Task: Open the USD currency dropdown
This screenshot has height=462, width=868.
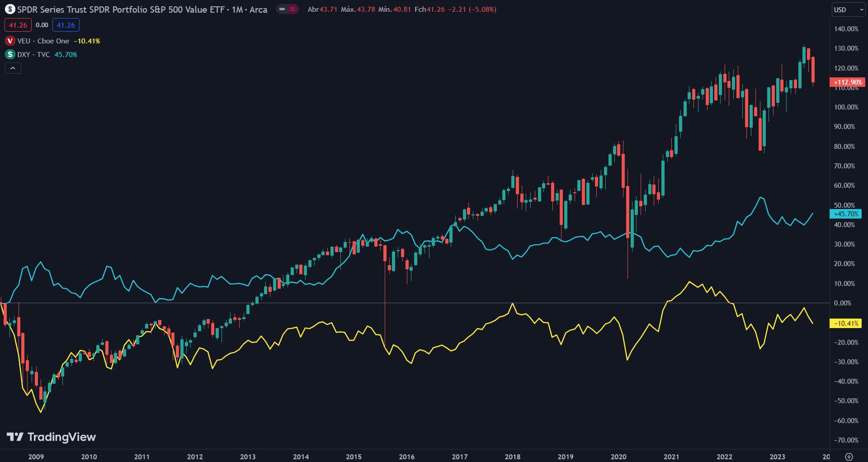Action: 849,10
